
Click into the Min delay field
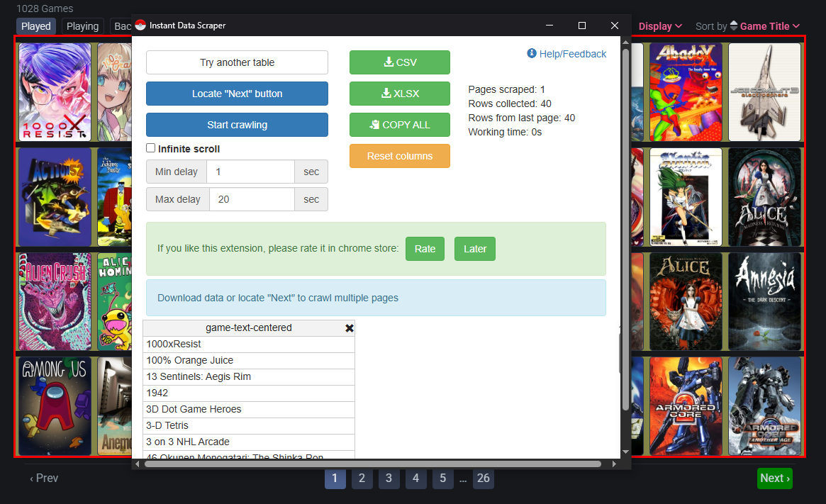coord(251,172)
